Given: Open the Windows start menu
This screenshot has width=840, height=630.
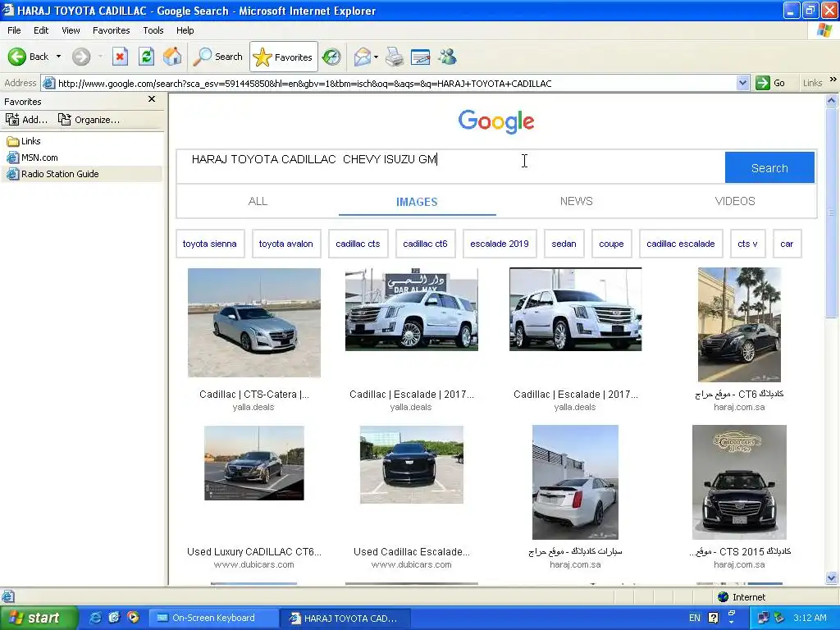Looking at the screenshot, I should point(38,619).
